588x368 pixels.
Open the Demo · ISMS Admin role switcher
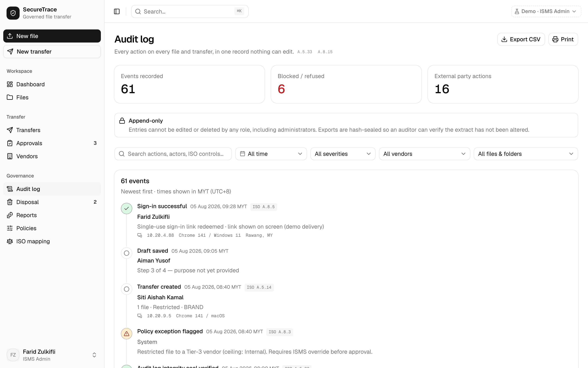pyautogui.click(x=546, y=11)
